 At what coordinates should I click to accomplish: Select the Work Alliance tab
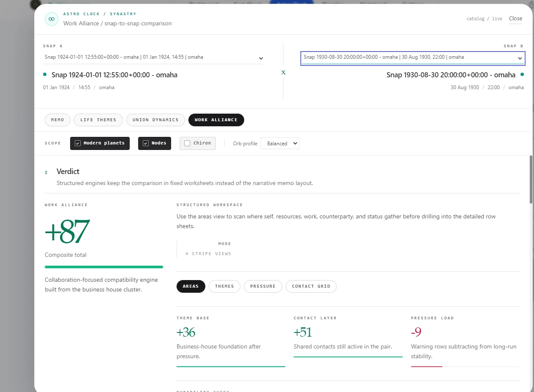(216, 120)
